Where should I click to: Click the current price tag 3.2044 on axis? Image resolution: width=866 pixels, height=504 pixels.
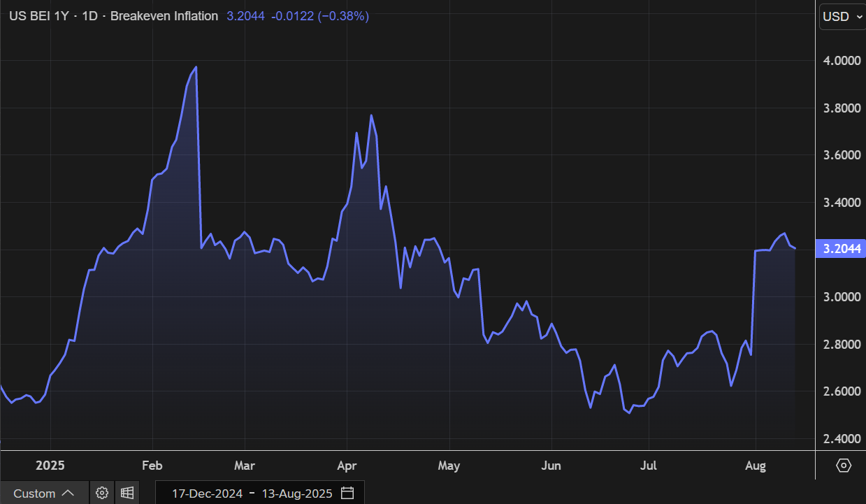(x=841, y=249)
